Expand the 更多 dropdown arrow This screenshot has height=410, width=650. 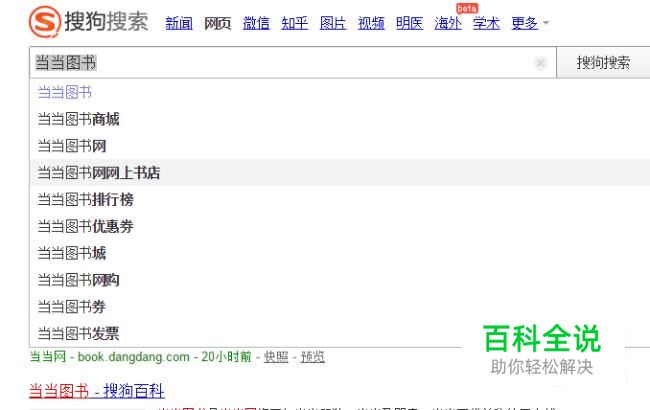point(546,23)
